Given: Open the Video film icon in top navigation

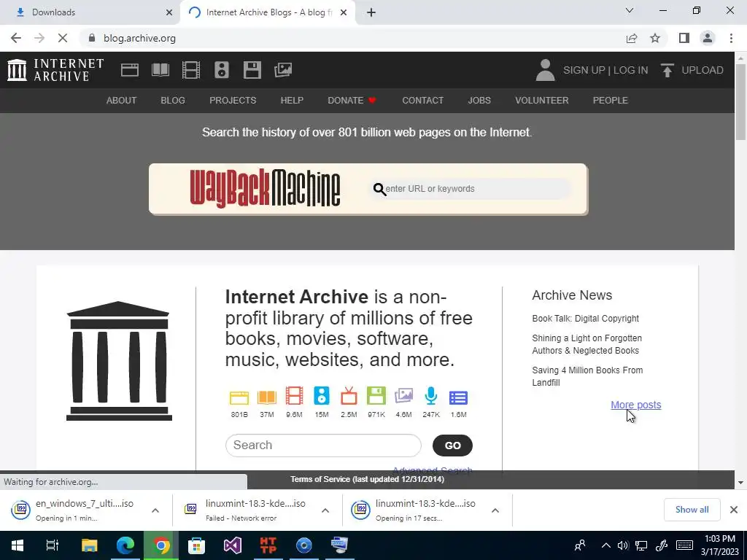Looking at the screenshot, I should 191,70.
